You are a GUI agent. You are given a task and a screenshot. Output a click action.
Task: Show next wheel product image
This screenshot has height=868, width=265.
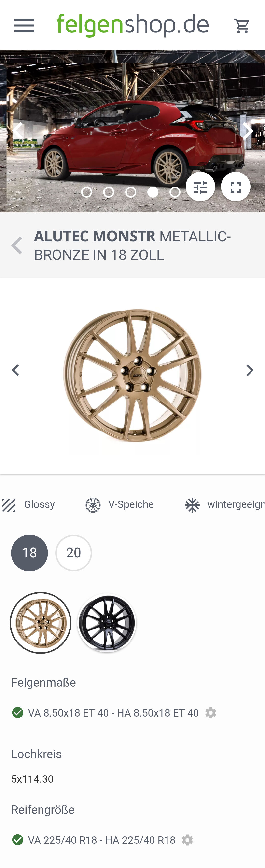point(250,370)
